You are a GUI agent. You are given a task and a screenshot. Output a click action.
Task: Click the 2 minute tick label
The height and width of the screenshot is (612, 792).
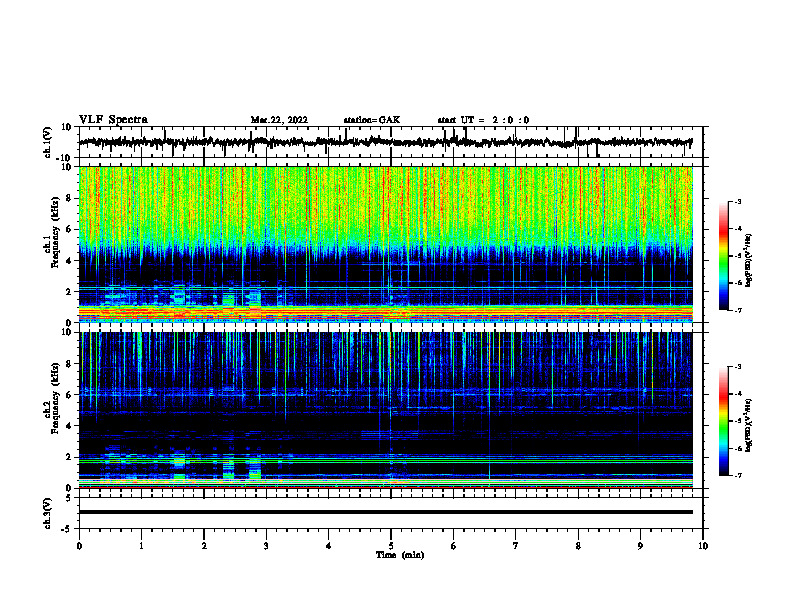[204, 546]
